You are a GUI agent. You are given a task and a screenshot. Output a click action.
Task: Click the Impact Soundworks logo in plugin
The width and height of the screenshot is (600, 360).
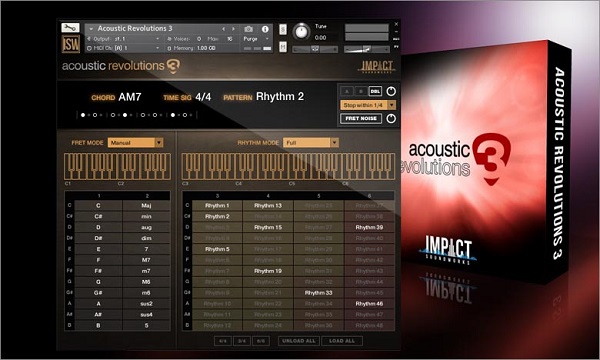tap(377, 67)
